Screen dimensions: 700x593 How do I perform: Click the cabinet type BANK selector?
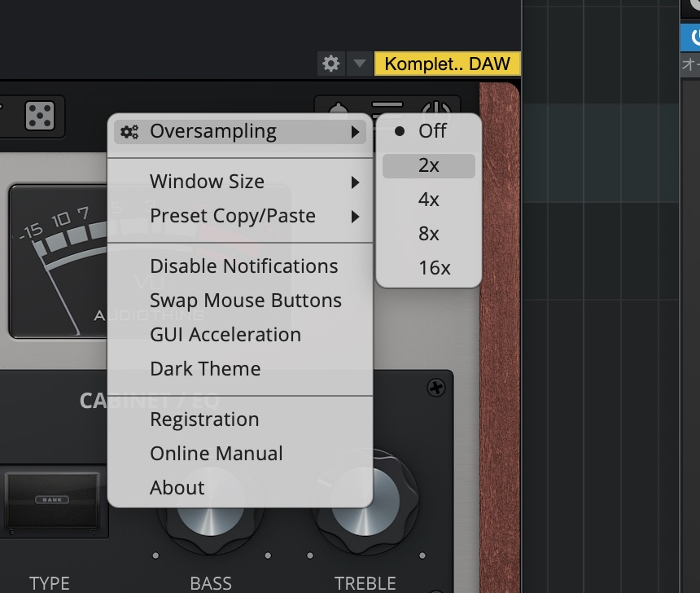(x=50, y=499)
